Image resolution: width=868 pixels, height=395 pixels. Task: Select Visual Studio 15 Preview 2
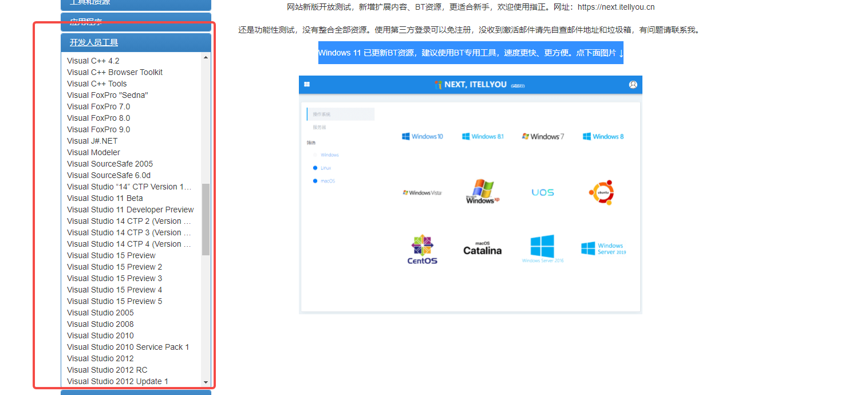click(115, 267)
